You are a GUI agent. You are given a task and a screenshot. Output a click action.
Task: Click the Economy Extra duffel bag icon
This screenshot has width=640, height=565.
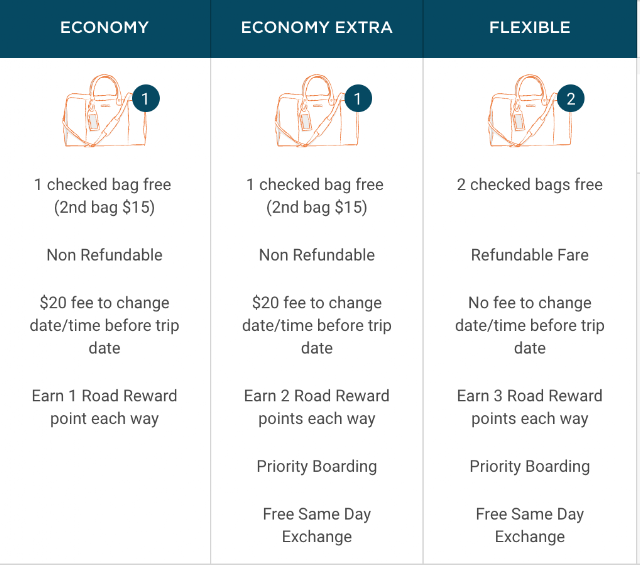tap(317, 110)
